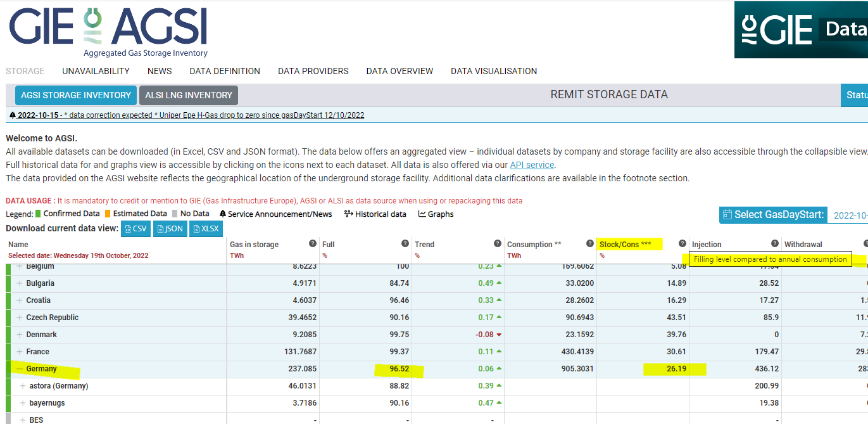Click the calendar icon beside Select GasDayStart
This screenshot has height=424, width=868.
point(727,215)
